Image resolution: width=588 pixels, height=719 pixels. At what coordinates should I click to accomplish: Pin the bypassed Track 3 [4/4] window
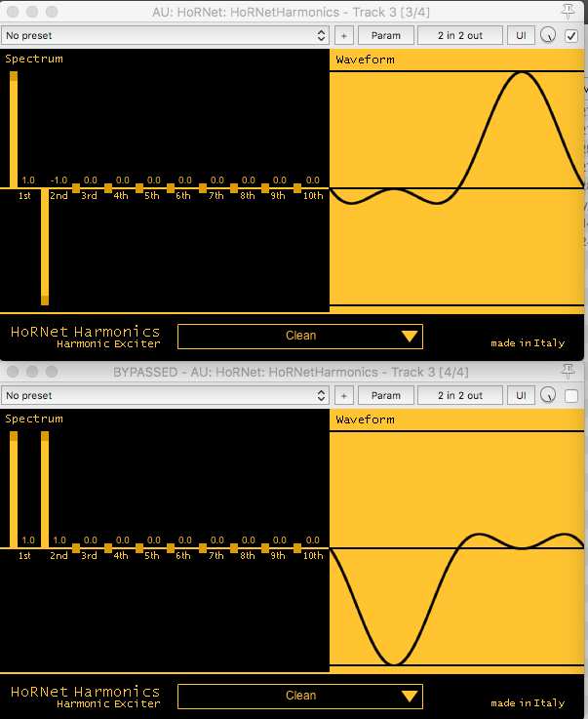click(568, 372)
